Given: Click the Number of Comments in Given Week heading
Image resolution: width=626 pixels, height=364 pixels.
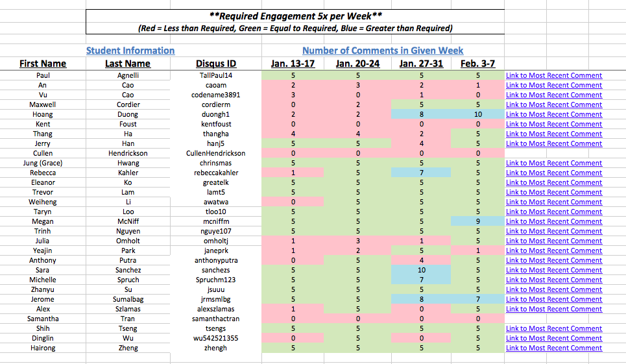Looking at the screenshot, I should coord(383,51).
